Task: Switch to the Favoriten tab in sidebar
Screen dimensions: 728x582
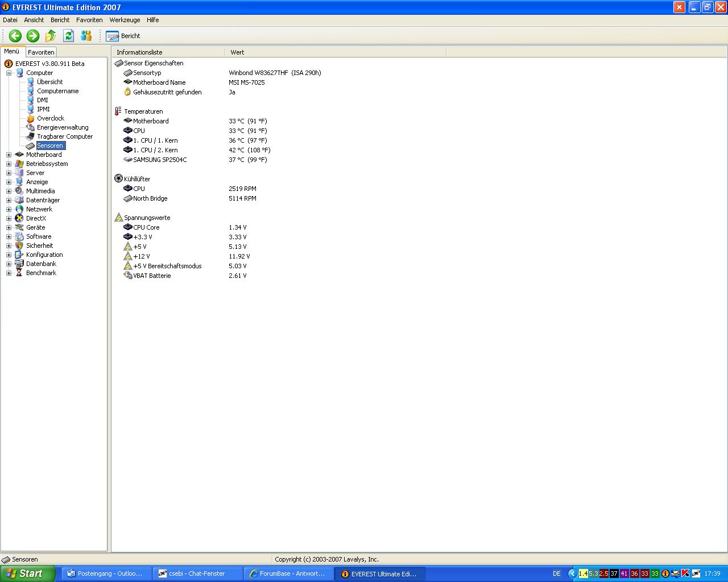Action: coord(41,52)
